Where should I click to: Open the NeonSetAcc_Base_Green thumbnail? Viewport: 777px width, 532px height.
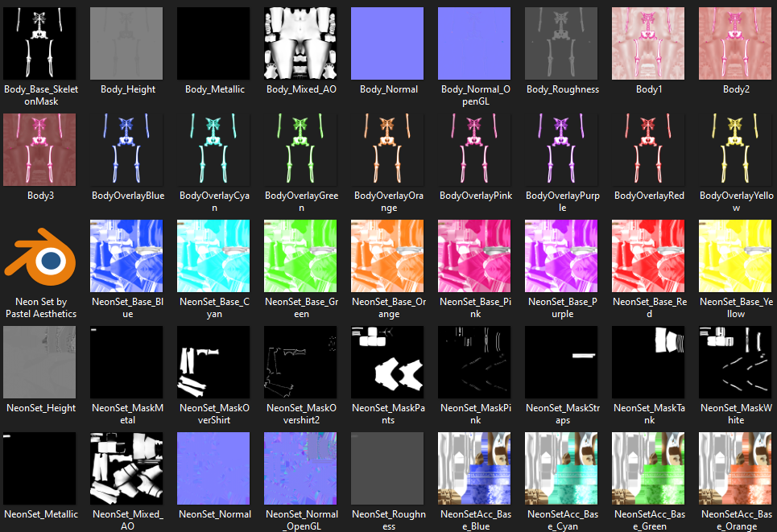648,468
